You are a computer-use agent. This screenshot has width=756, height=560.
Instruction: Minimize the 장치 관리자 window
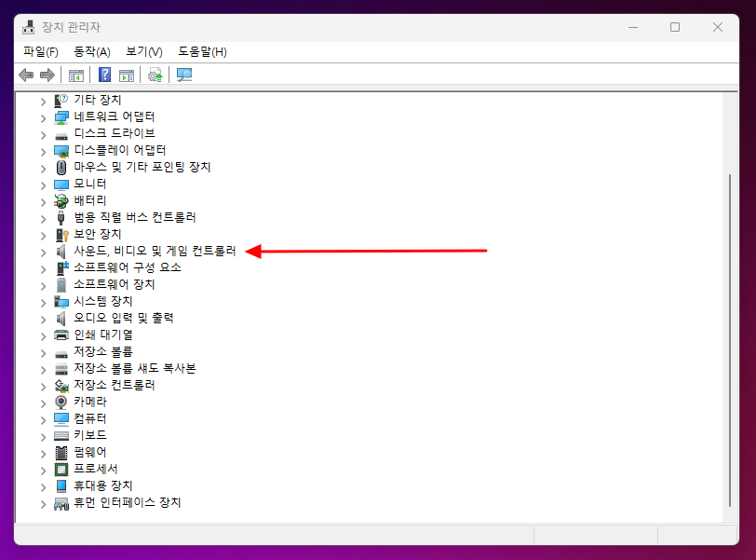pyautogui.click(x=633, y=28)
